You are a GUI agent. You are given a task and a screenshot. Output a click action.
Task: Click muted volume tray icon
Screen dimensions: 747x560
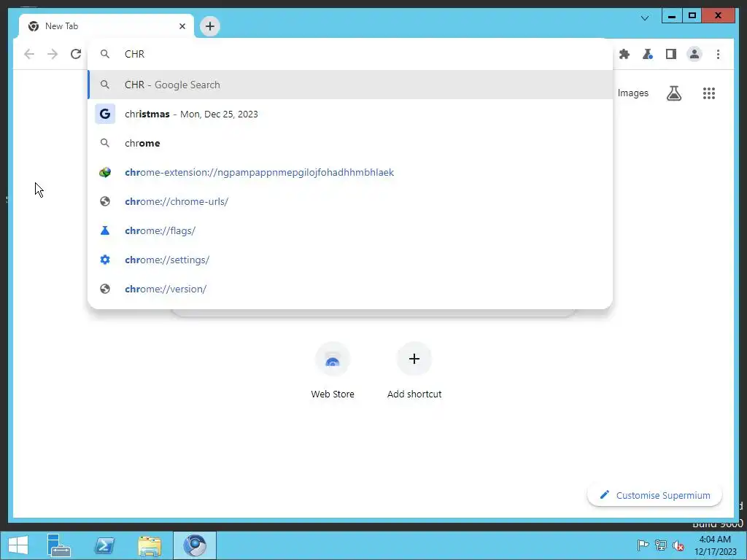pyautogui.click(x=678, y=545)
